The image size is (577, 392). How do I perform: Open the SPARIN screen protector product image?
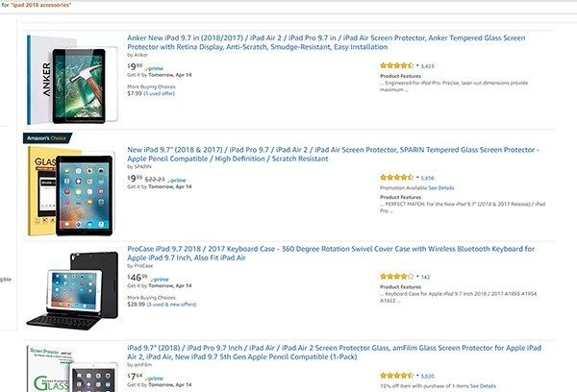tap(72, 191)
